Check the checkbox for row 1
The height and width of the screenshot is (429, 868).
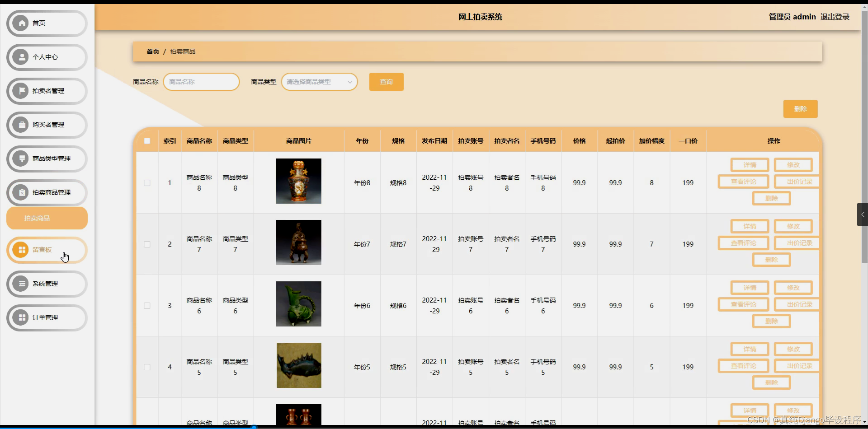point(147,183)
